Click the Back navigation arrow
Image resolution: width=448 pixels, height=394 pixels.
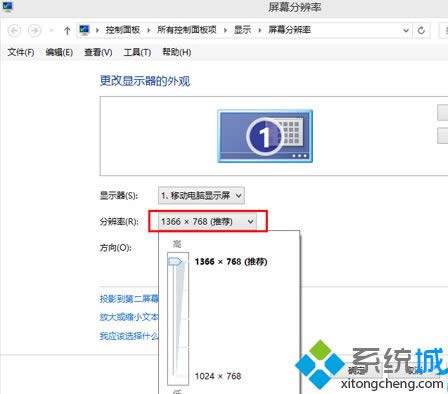click(14, 31)
